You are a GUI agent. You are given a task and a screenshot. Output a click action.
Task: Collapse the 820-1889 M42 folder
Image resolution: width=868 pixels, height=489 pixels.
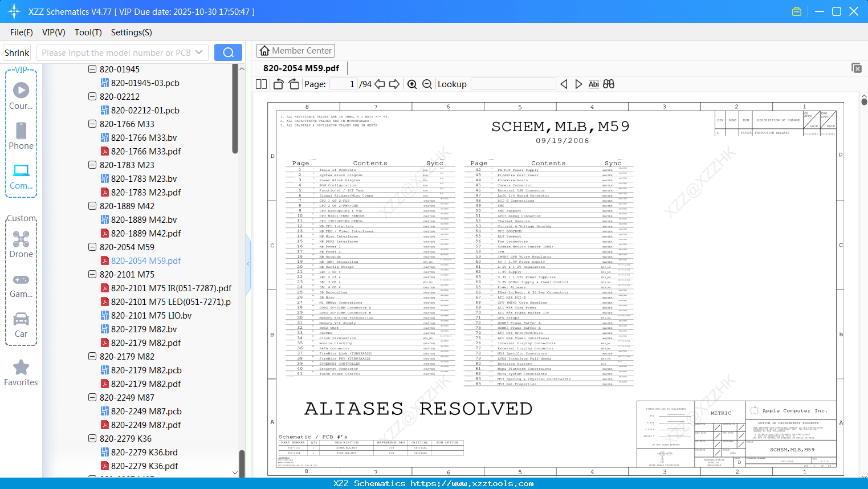coord(92,206)
